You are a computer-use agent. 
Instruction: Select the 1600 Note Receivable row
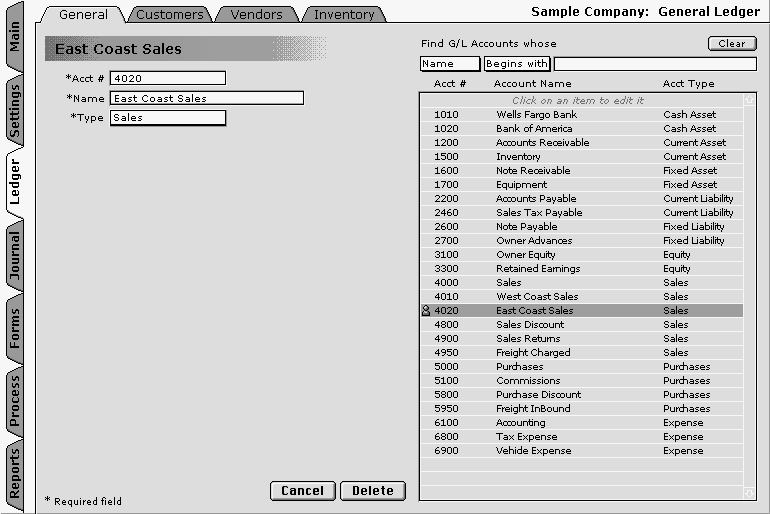[581, 170]
